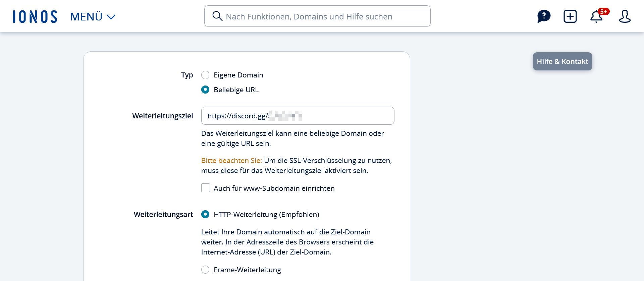This screenshot has height=281, width=644.
Task: Click the Weiterleitungsziel URL input field
Action: tap(298, 116)
